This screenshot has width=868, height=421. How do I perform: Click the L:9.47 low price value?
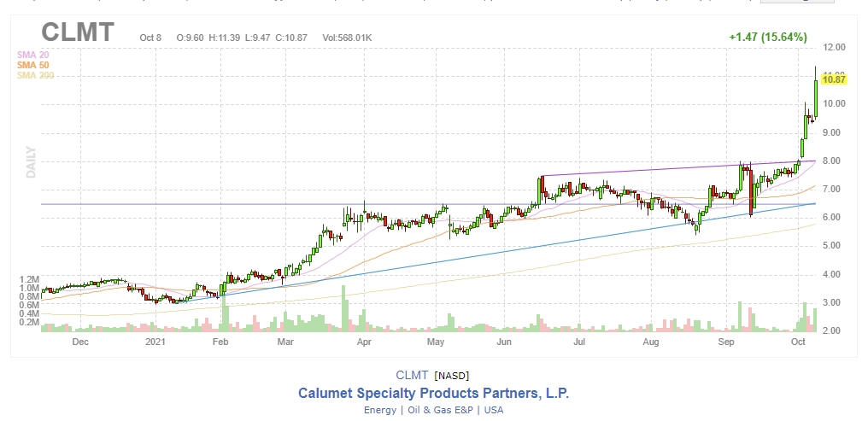tap(255, 38)
